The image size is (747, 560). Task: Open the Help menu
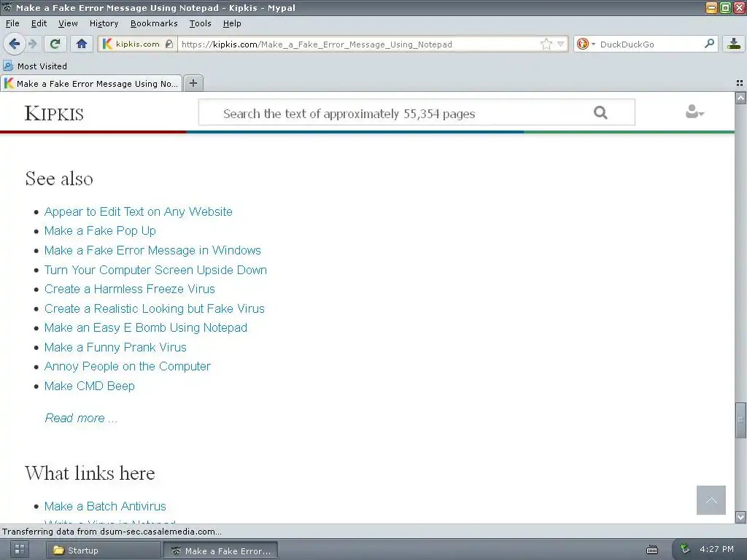(232, 23)
